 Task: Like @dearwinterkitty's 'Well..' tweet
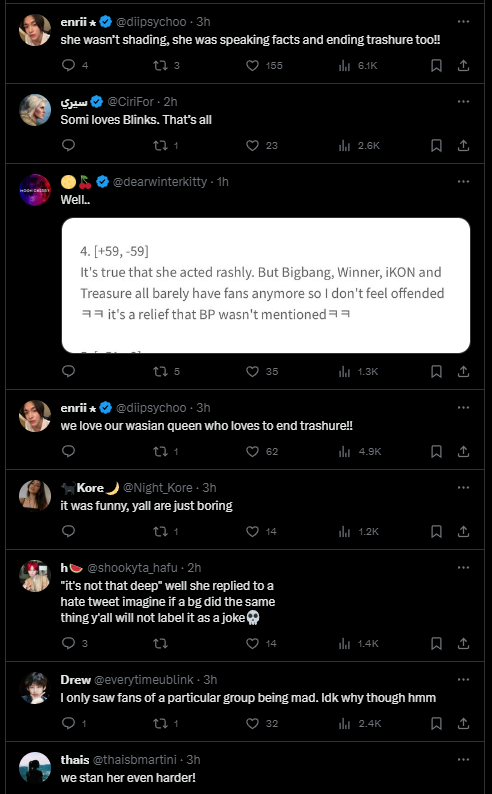point(252,371)
